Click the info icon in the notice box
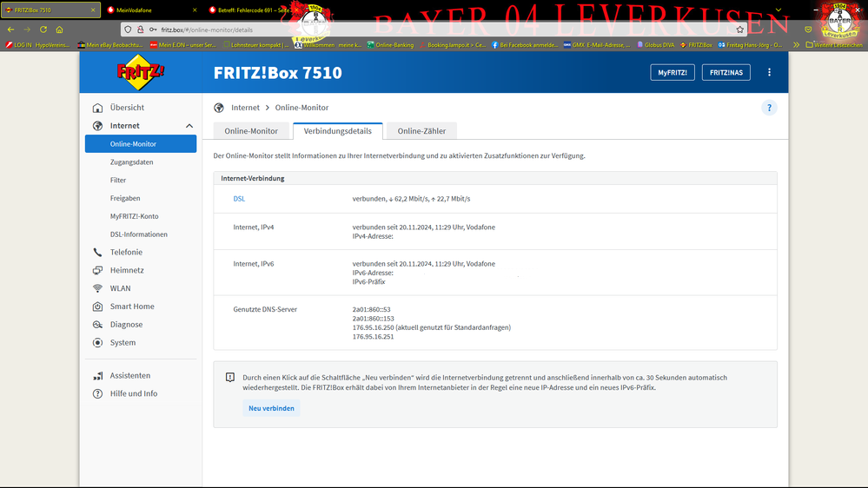Screen dimensions: 868x488 230,378
